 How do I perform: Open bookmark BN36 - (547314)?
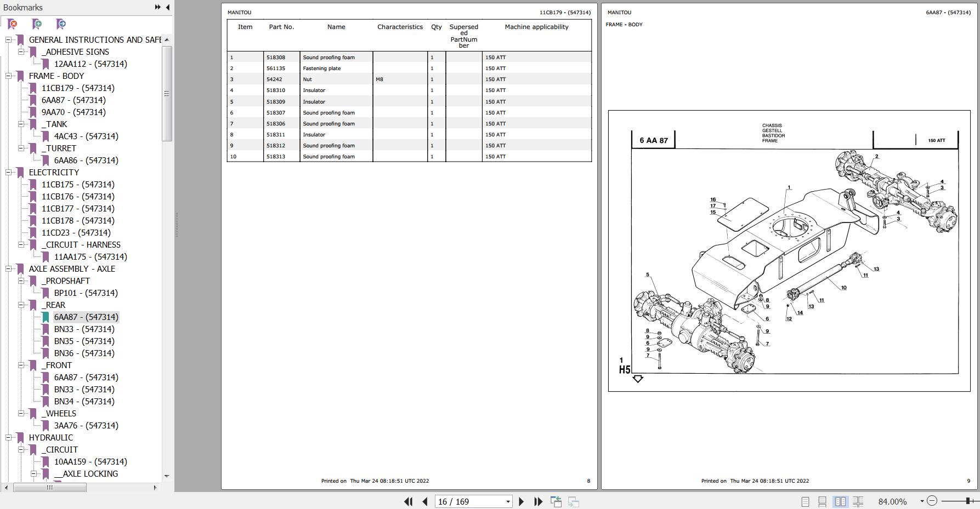84,353
